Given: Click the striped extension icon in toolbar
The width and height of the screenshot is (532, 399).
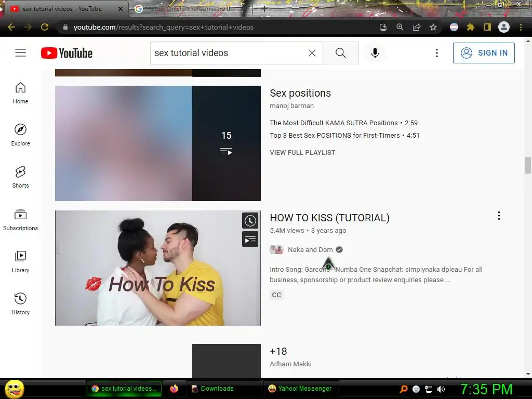Looking at the screenshot, I should click(x=454, y=27).
